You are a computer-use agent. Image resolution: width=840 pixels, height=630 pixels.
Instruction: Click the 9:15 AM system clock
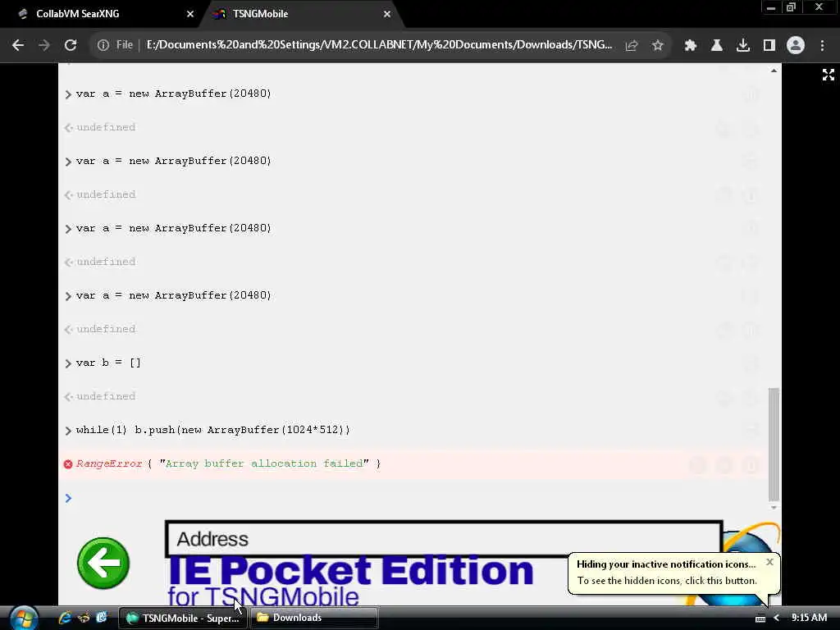click(809, 618)
